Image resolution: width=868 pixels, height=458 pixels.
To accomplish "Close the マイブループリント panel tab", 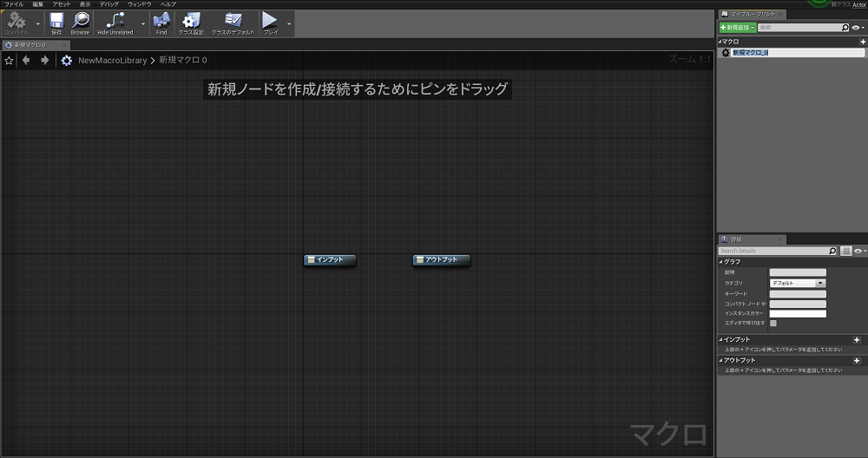I will click(780, 15).
